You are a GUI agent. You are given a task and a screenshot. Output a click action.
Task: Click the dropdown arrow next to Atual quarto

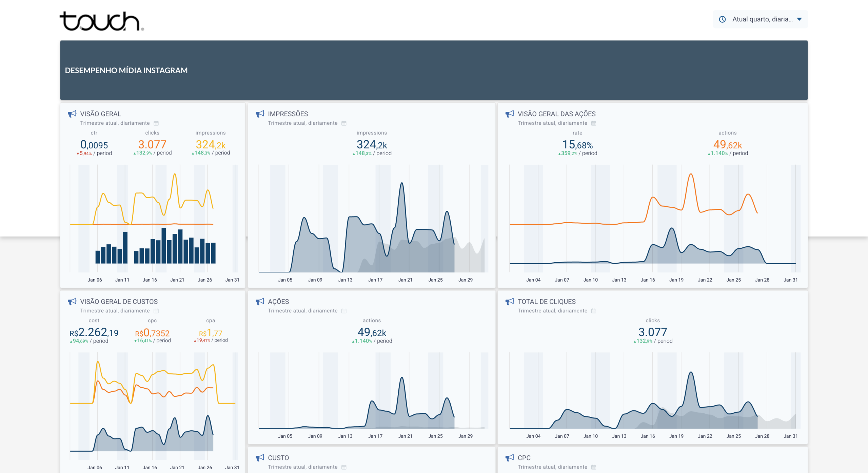799,19
